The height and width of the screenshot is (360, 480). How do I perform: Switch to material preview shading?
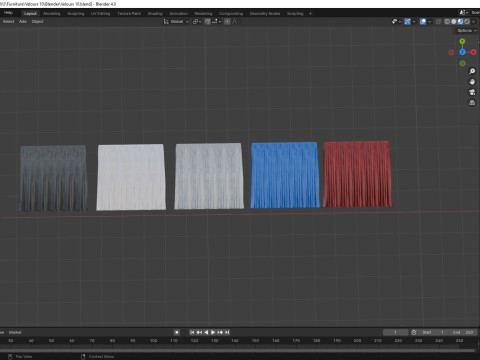pos(460,21)
